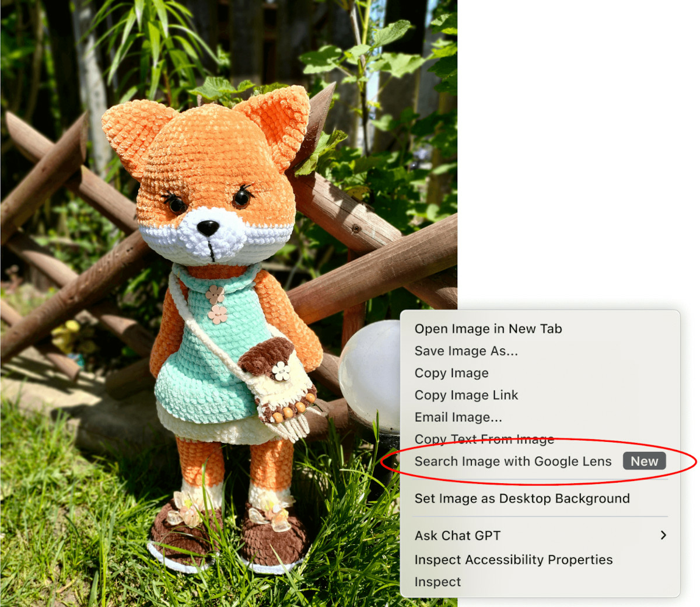This screenshot has height=607, width=700.
Task: Select Email Image... menu entry
Action: (457, 417)
